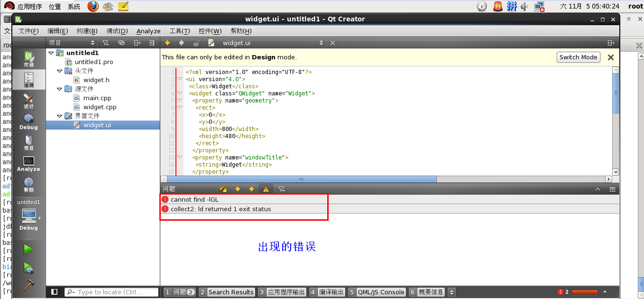
Task: Switch to 问题 output tab
Action: (x=179, y=292)
